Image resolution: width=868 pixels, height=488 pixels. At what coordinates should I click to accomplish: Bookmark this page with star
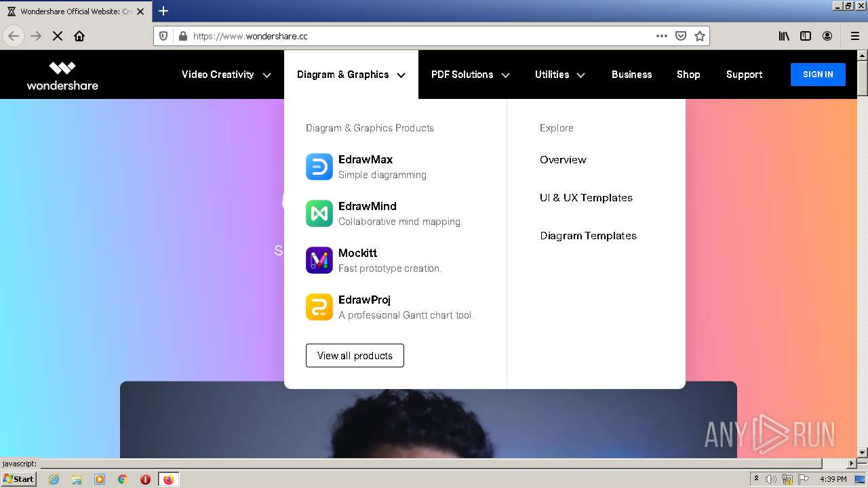700,36
